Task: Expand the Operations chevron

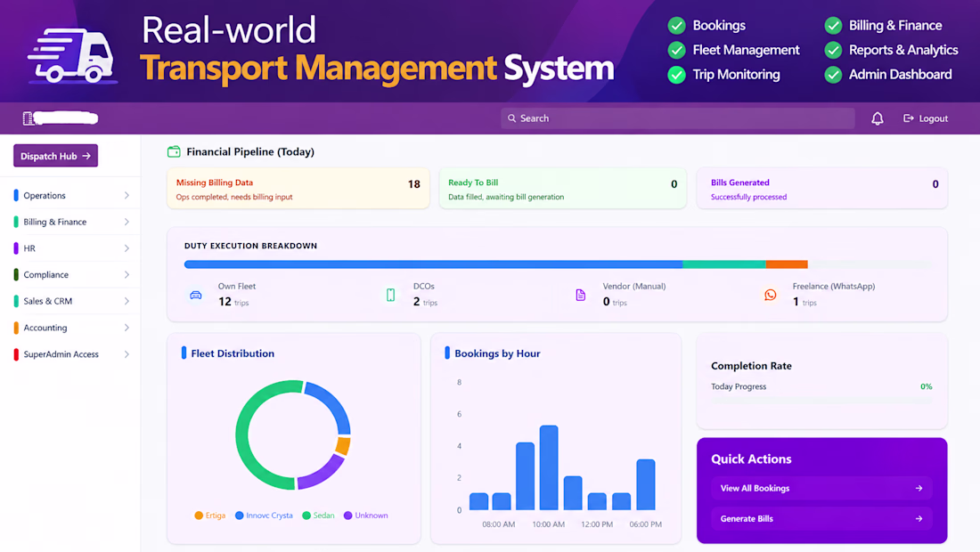Action: [127, 196]
